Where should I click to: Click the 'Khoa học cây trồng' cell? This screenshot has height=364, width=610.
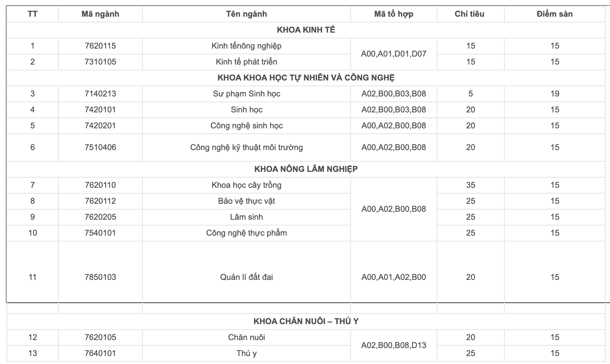246,185
